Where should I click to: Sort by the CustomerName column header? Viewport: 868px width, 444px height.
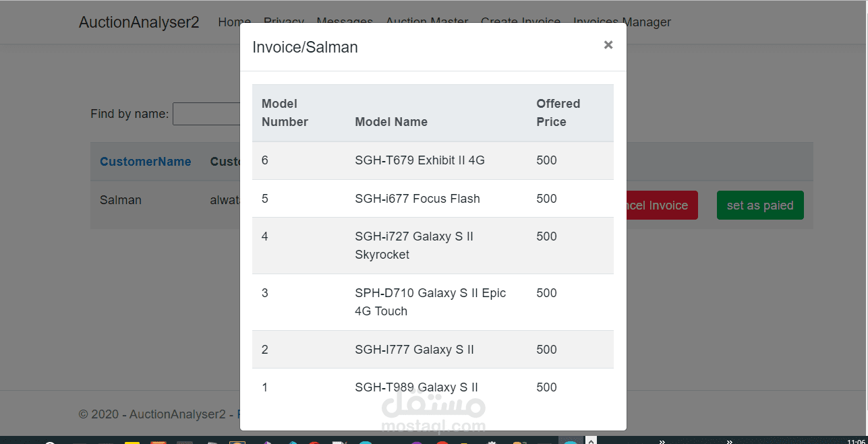coord(145,162)
